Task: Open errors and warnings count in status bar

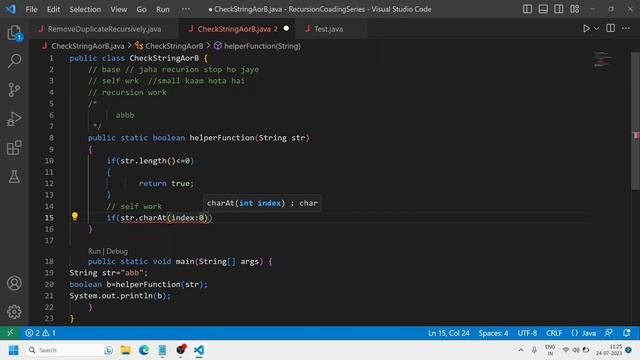Action: [x=40, y=333]
